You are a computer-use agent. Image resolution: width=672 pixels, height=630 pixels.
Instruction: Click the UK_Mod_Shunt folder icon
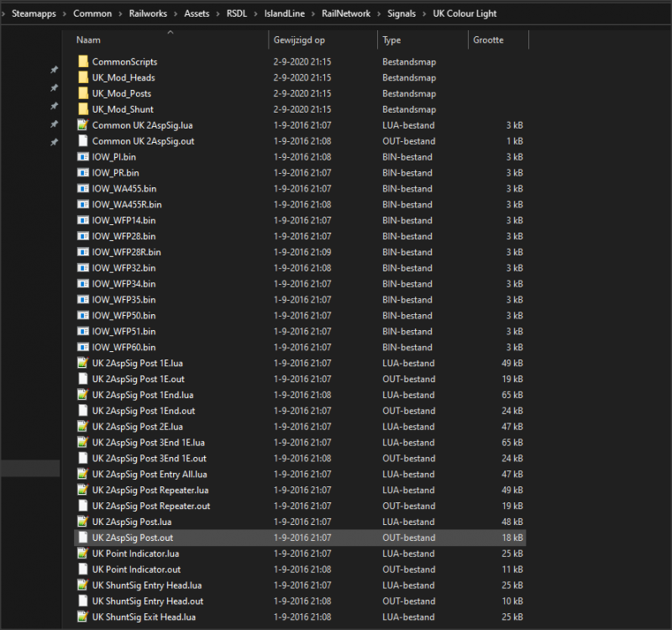(82, 109)
